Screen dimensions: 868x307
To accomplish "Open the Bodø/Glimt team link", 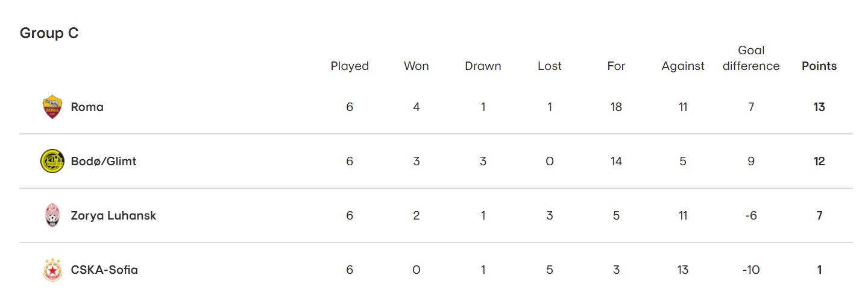I will coord(104,161).
